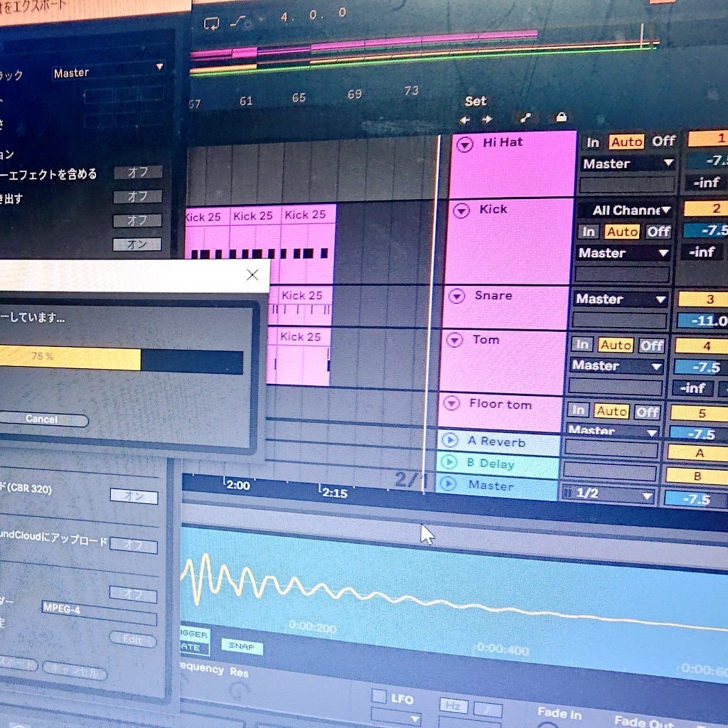
Task: Click the Edit button in export dialog
Action: [133, 639]
